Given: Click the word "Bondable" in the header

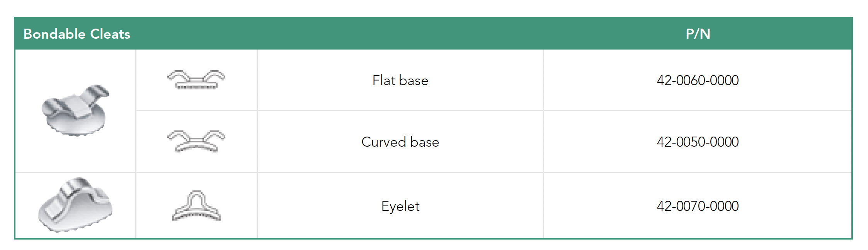Looking at the screenshot, I should click(54, 34).
